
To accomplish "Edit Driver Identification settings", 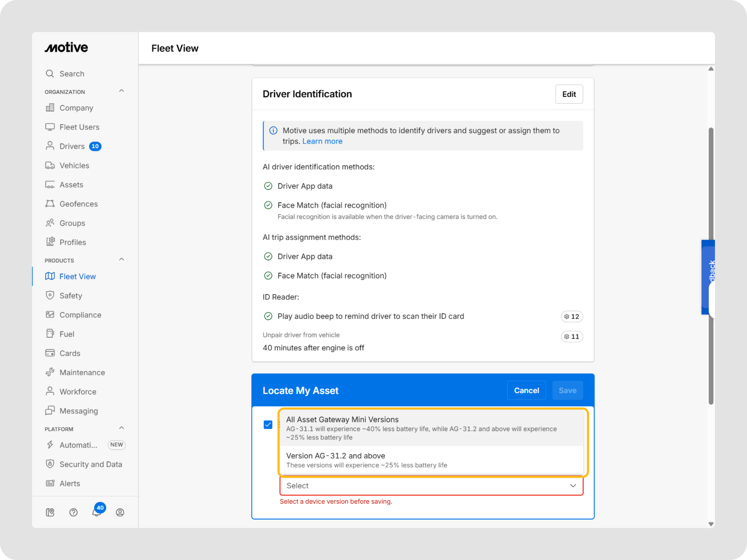I will [x=569, y=94].
